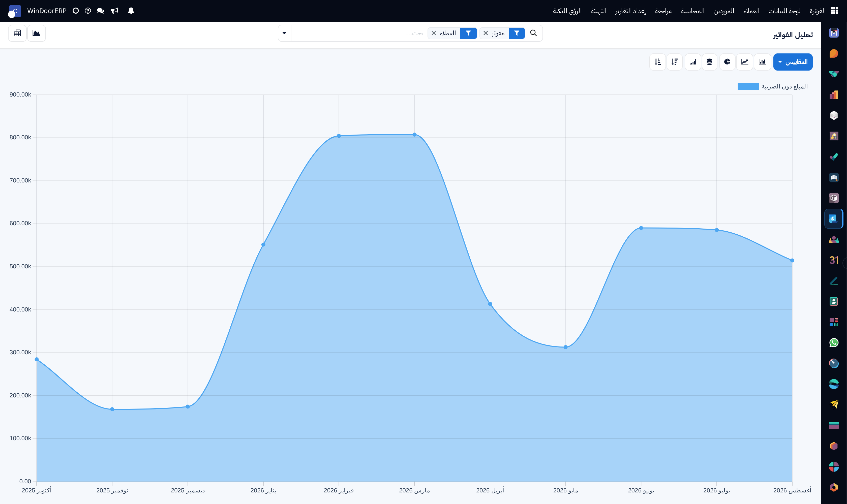This screenshot has height=504, width=847.
Task: Toggle the stacked chart option
Action: pyautogui.click(x=709, y=62)
